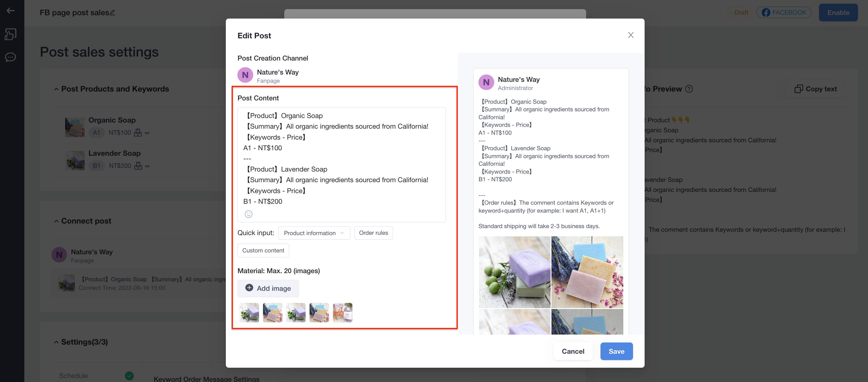Select the third uploaded soap thumbnail

296,313
